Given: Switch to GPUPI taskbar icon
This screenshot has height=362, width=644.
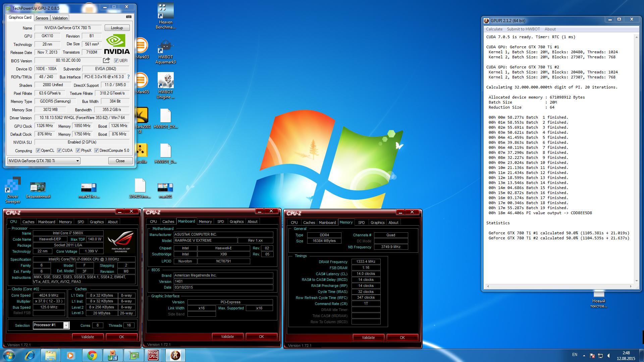Looking at the screenshot, I should [175, 355].
